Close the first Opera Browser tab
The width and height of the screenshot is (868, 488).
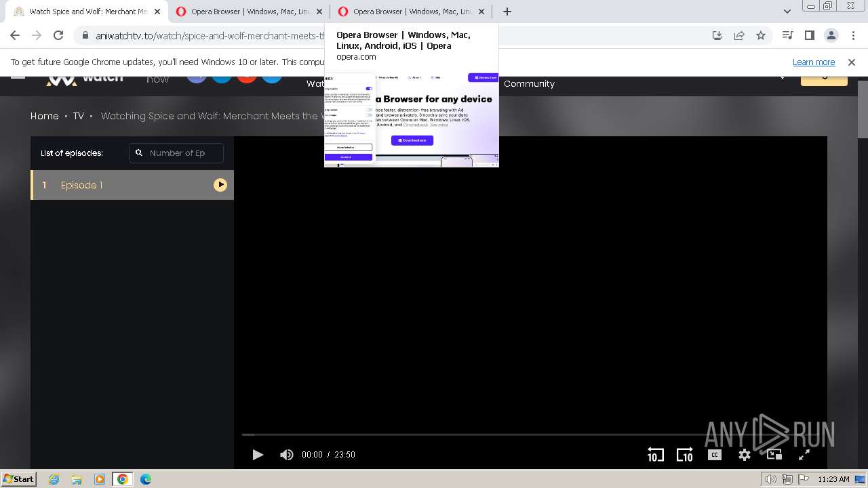[319, 12]
